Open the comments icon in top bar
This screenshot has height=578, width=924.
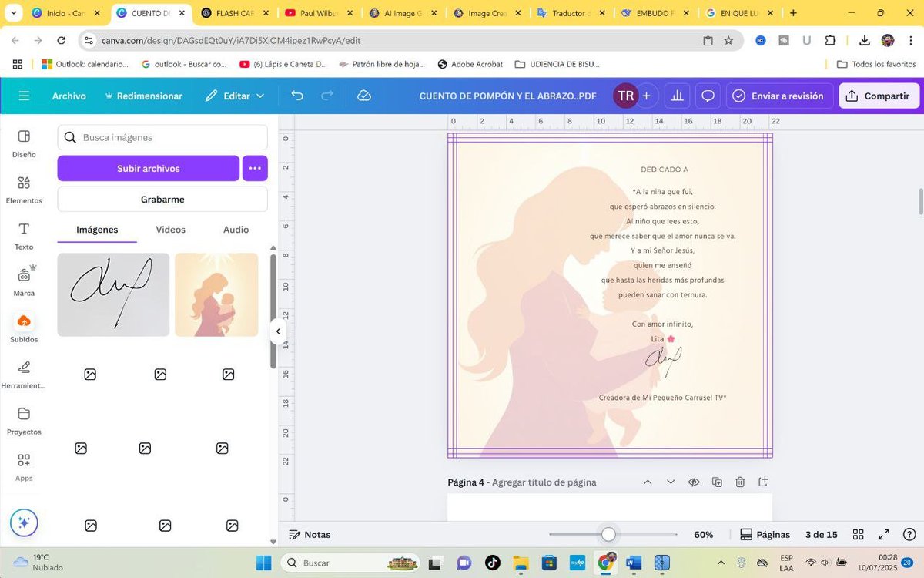708,96
